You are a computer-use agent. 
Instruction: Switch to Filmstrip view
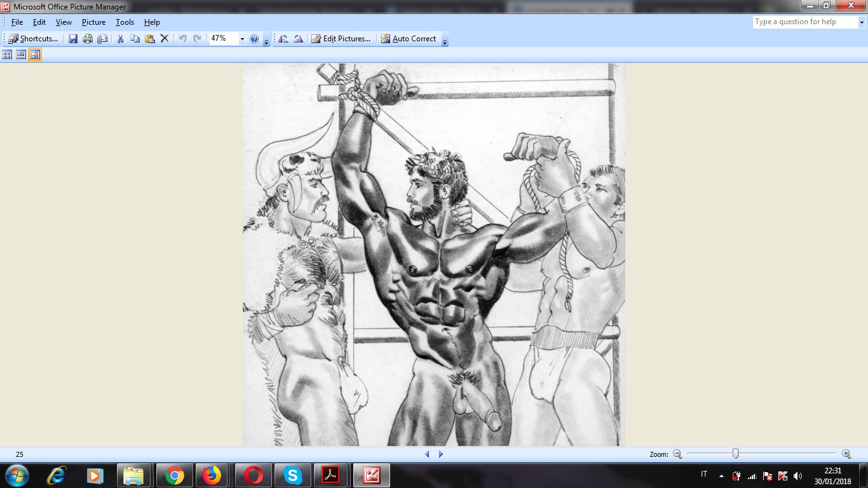(21, 55)
